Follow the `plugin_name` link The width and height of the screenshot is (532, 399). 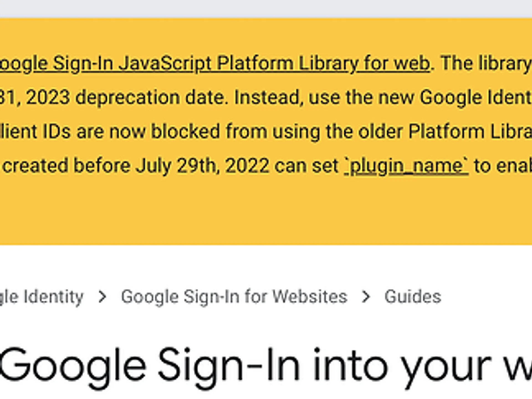pyautogui.click(x=406, y=166)
